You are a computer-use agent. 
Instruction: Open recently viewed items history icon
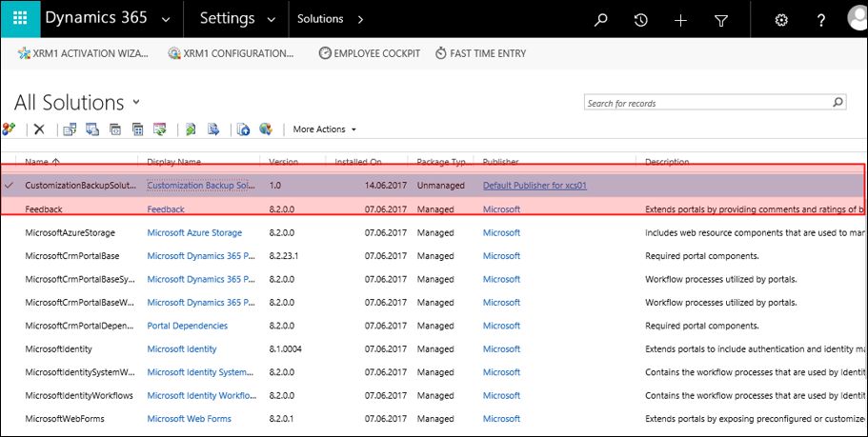[640, 20]
